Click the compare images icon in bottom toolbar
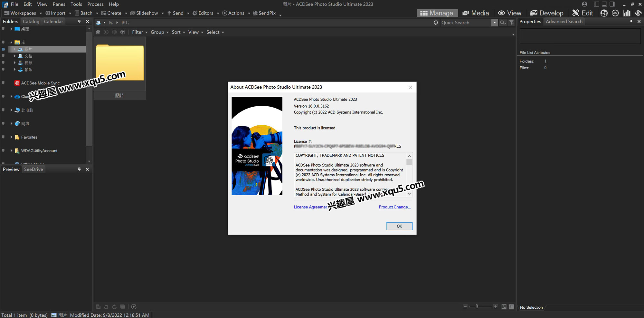 (x=123, y=307)
